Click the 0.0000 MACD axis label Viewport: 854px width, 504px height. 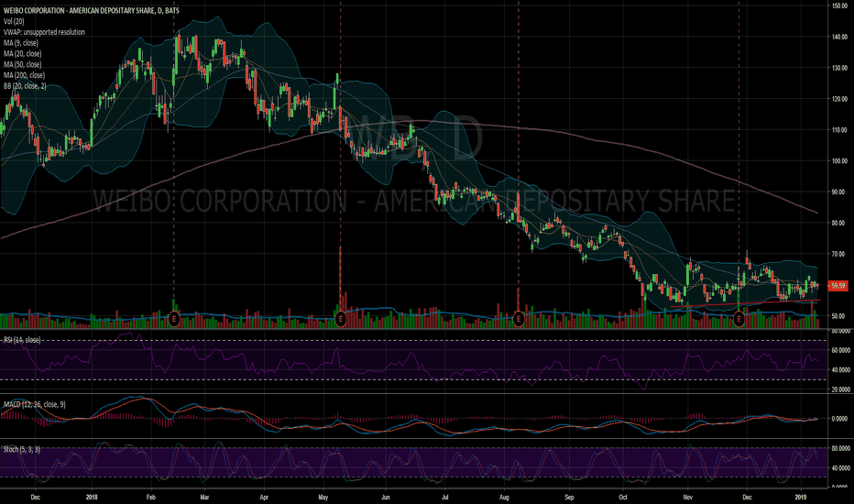coord(841,419)
